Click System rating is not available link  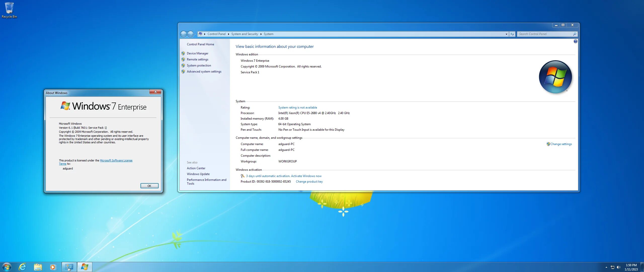[x=298, y=108]
